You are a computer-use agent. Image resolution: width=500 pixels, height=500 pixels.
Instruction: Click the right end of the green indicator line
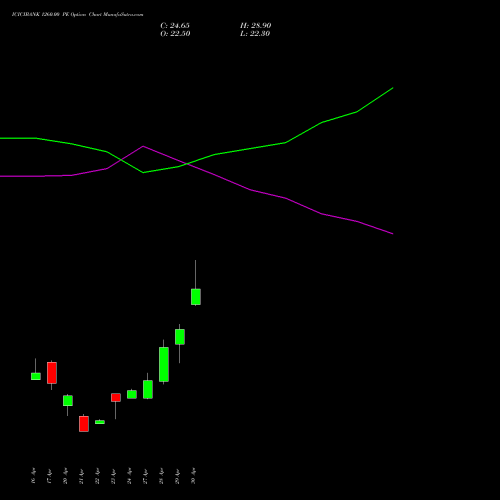click(393, 88)
